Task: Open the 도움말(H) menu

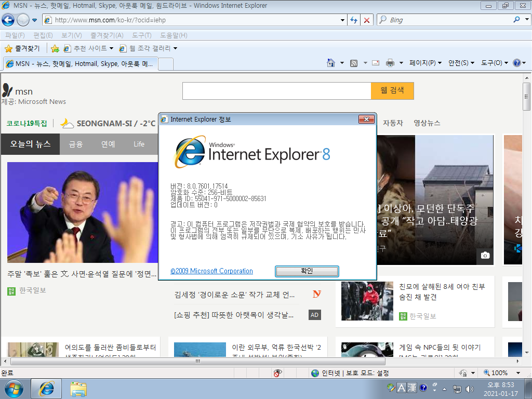Action: point(174,35)
